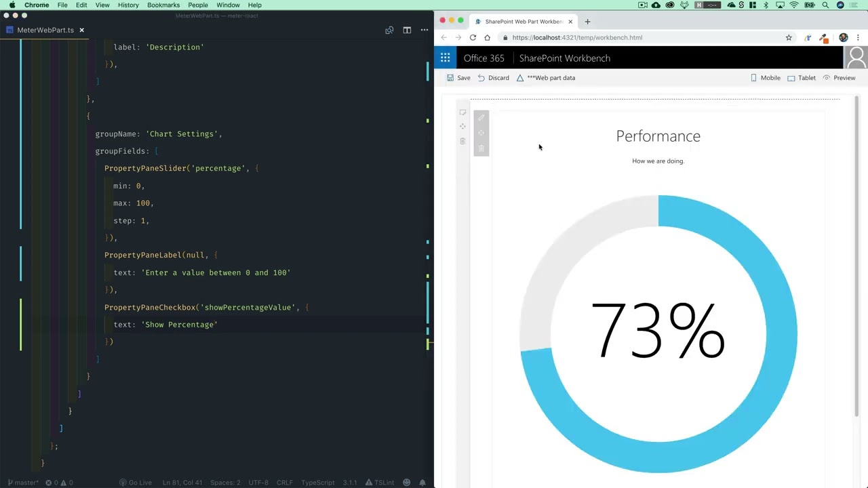Open the View menu

(x=102, y=5)
